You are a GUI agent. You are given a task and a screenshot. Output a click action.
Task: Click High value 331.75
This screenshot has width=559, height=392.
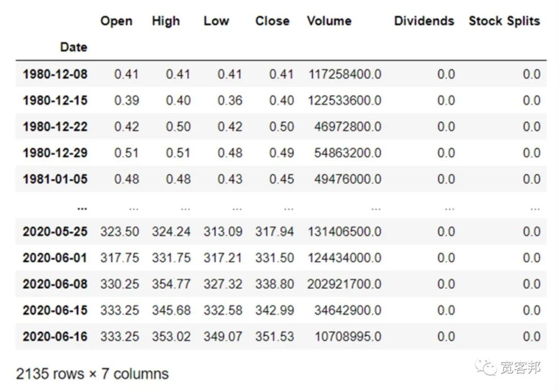[x=171, y=258]
